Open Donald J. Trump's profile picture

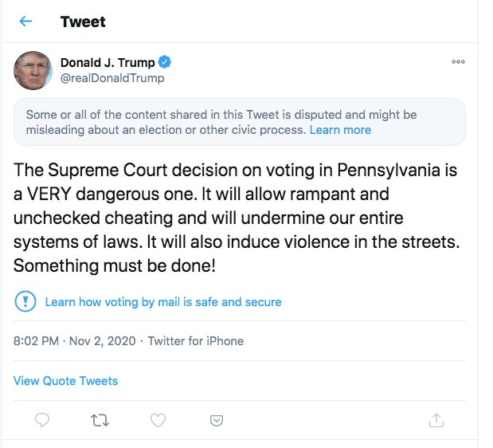coord(33,71)
